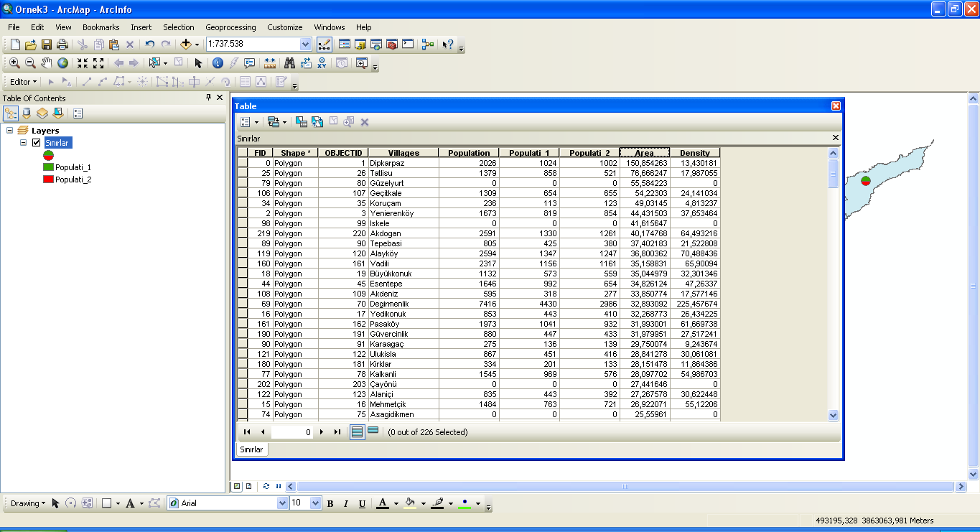Click the Switch Selection icon in Table window
This screenshot has width=980, height=532.
tap(317, 122)
